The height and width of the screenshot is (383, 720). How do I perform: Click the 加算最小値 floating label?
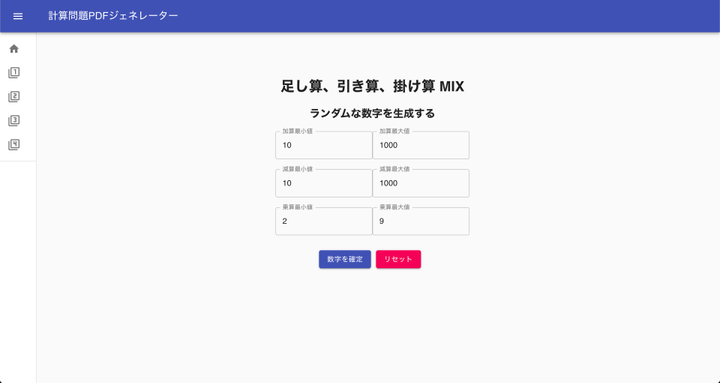coord(298,131)
